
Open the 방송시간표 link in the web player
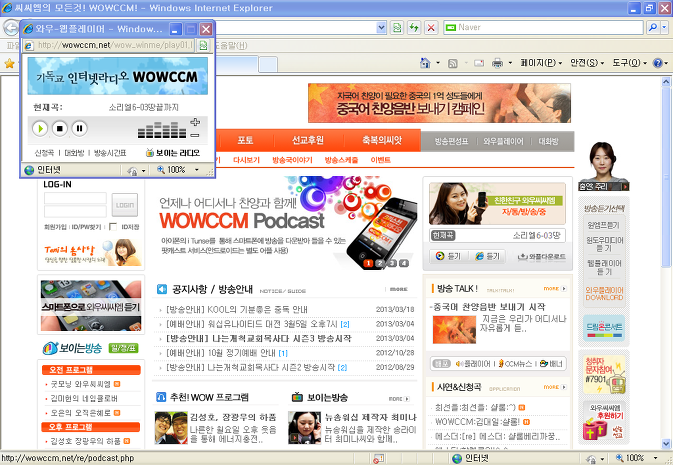[110, 153]
